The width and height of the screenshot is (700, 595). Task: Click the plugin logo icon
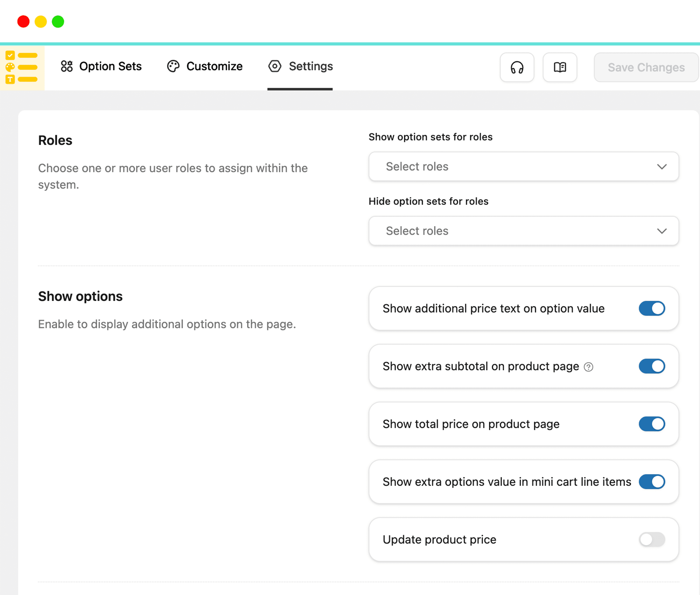pos(22,68)
